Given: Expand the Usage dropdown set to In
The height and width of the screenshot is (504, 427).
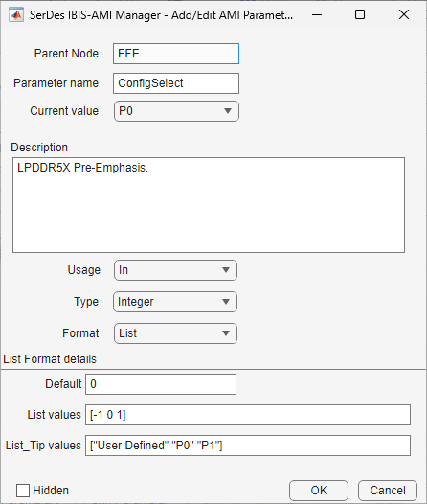Looking at the screenshot, I should tap(175, 270).
